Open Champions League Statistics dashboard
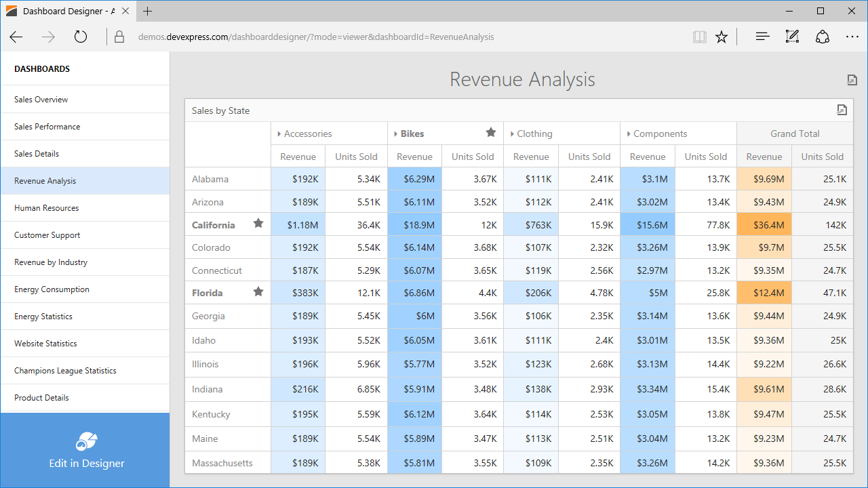The image size is (868, 488). click(x=65, y=371)
